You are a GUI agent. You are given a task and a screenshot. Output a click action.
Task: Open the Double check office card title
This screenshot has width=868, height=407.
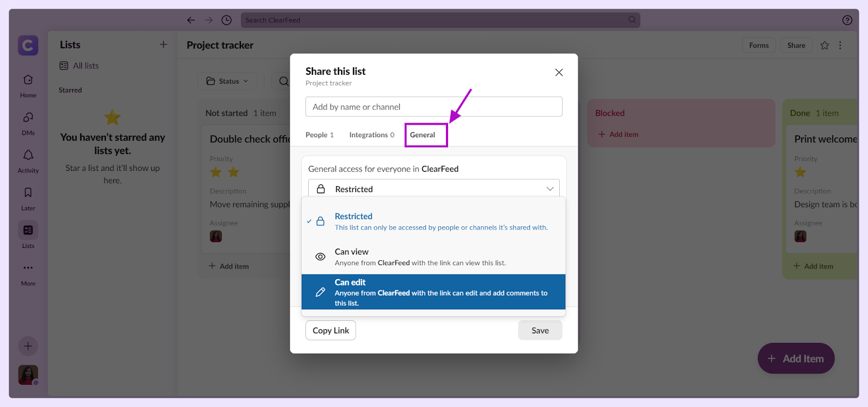(250, 139)
